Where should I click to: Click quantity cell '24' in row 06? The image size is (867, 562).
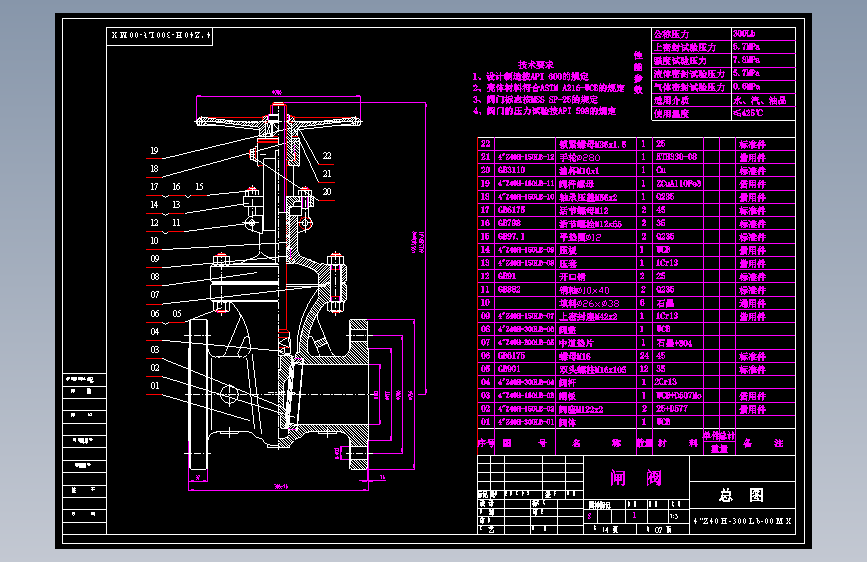(644, 356)
